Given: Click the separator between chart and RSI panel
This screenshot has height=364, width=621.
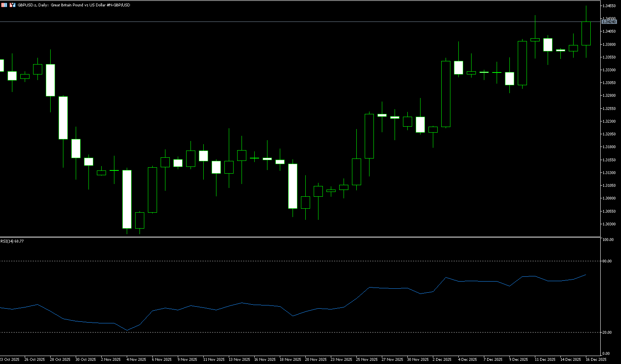Looking at the screenshot, I should 299,237.
